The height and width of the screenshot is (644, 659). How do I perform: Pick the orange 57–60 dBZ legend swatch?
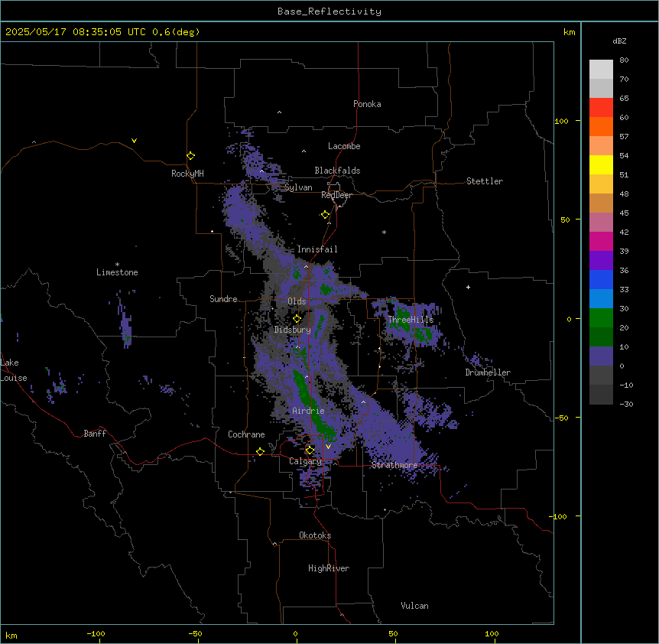pos(601,126)
